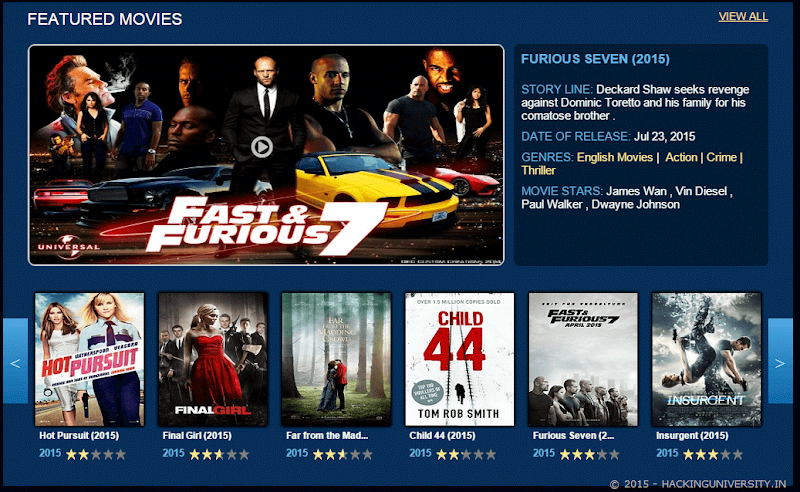Open the Crime genre link
The width and height of the screenshot is (800, 492).
click(x=721, y=157)
